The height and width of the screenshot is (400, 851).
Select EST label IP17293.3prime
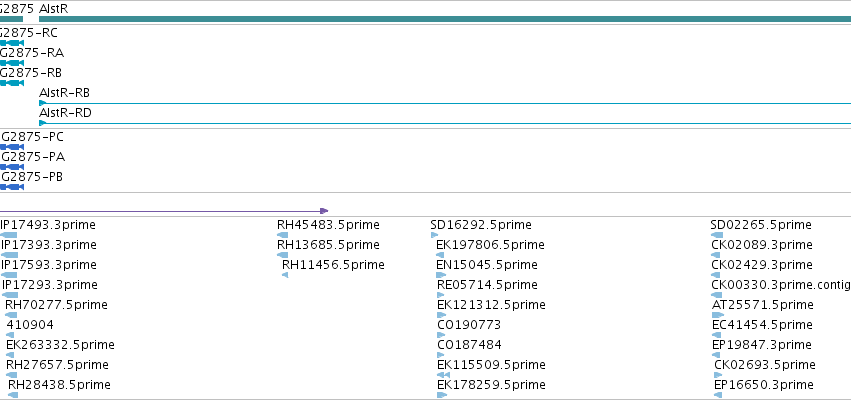49,285
